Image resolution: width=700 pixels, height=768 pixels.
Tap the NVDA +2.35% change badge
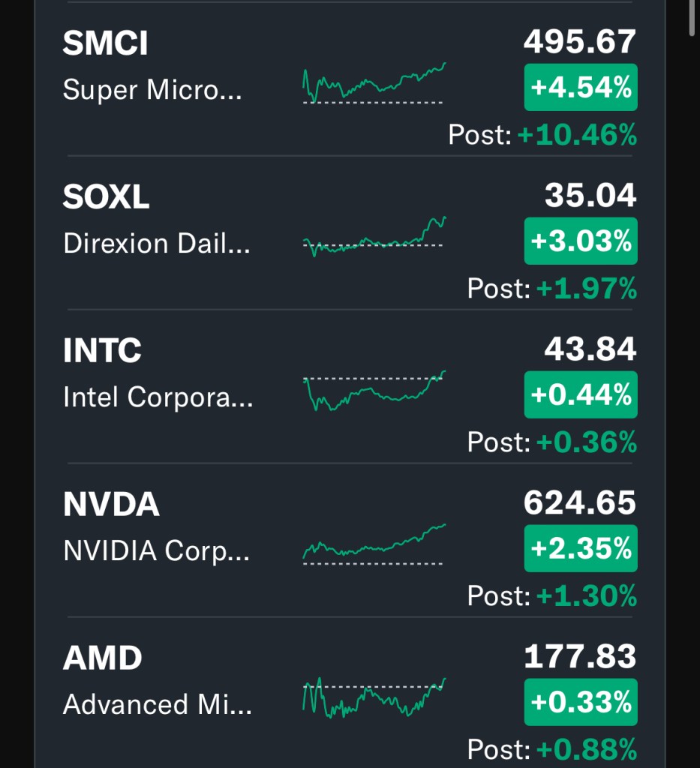click(x=580, y=549)
